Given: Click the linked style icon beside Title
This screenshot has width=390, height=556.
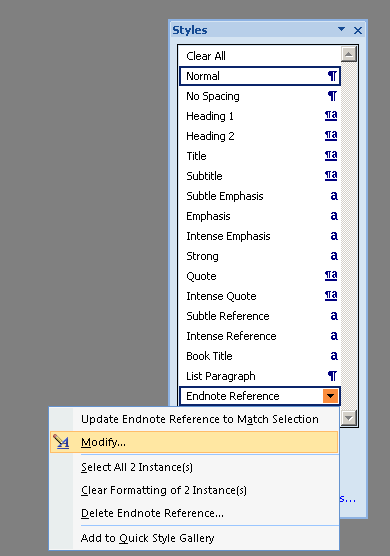Looking at the screenshot, I should tap(331, 155).
